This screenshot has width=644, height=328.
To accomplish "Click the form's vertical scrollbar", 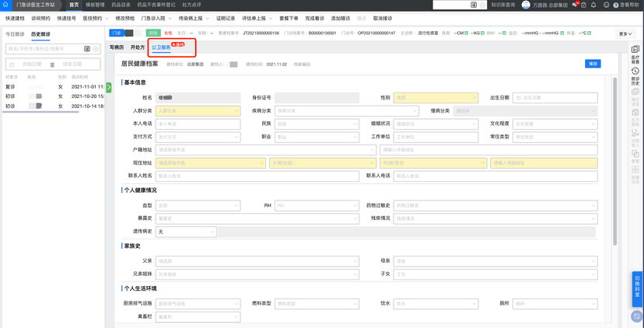I will tap(615, 162).
